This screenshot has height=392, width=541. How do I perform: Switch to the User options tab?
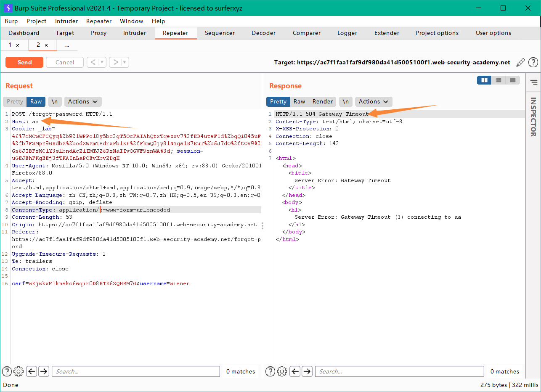click(493, 33)
